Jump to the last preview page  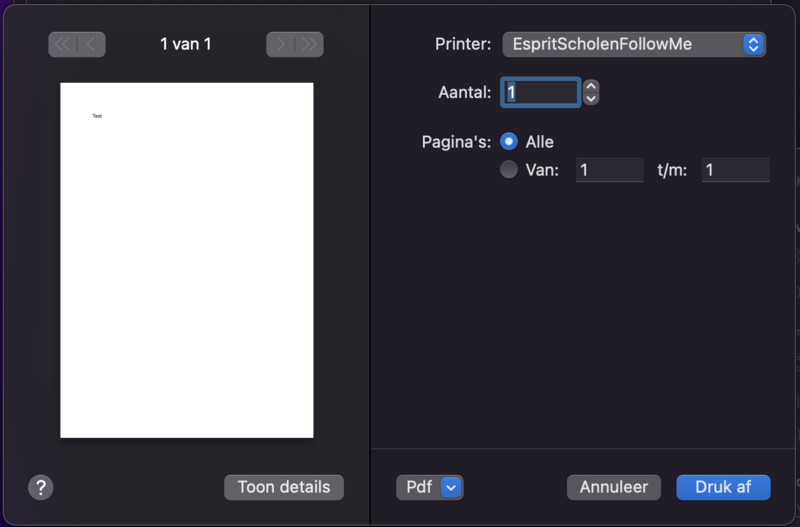click(309, 44)
